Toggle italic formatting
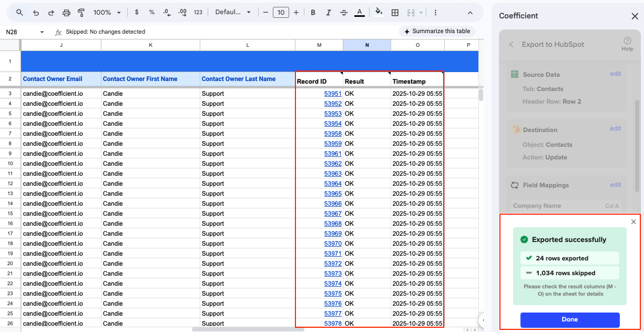 tap(329, 12)
